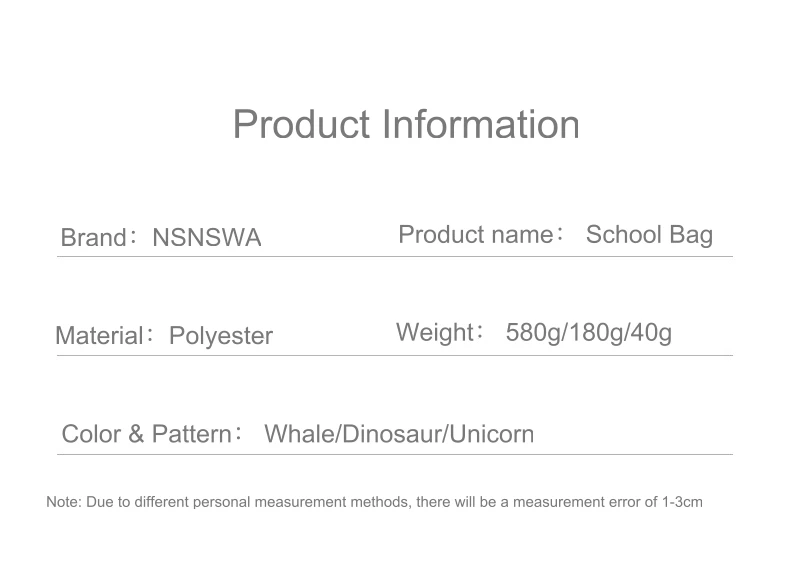Select the Color & Pattern label

coord(146,434)
